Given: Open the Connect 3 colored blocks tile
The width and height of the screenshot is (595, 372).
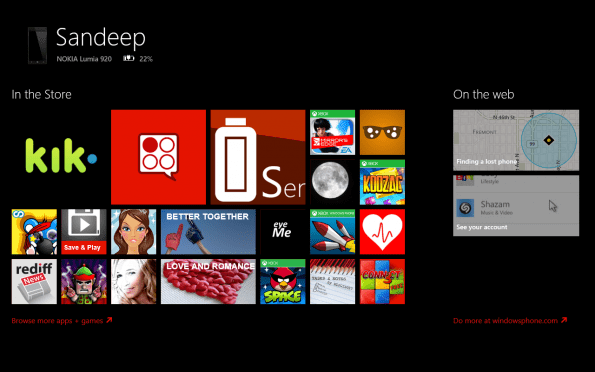Looking at the screenshot, I should [382, 282].
